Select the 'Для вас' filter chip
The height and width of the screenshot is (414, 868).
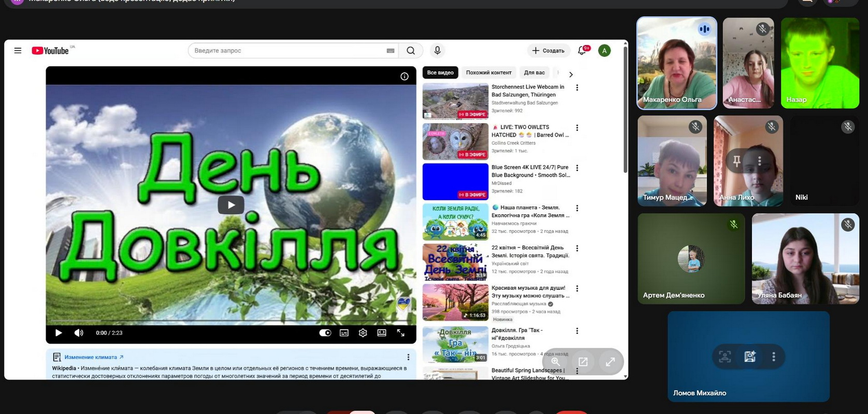coord(534,73)
